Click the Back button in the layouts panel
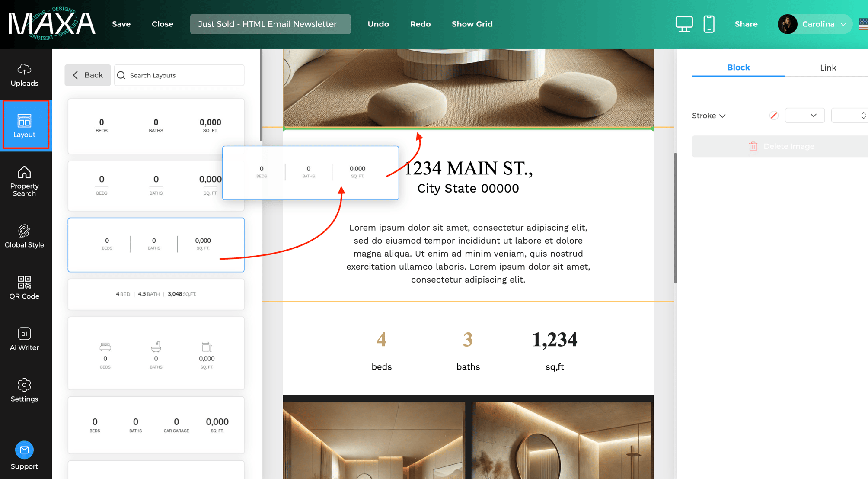This screenshot has width=868, height=479. (87, 75)
